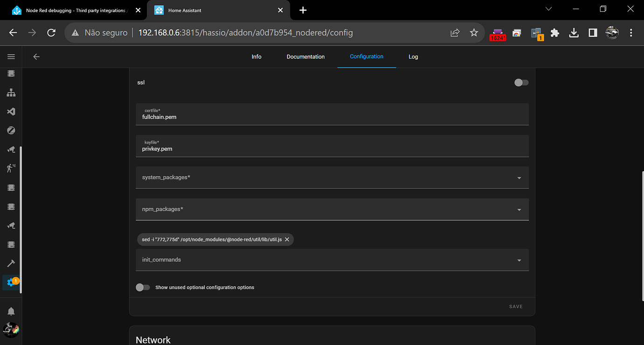Open the Studio Code Server sidebar icon

11,111
